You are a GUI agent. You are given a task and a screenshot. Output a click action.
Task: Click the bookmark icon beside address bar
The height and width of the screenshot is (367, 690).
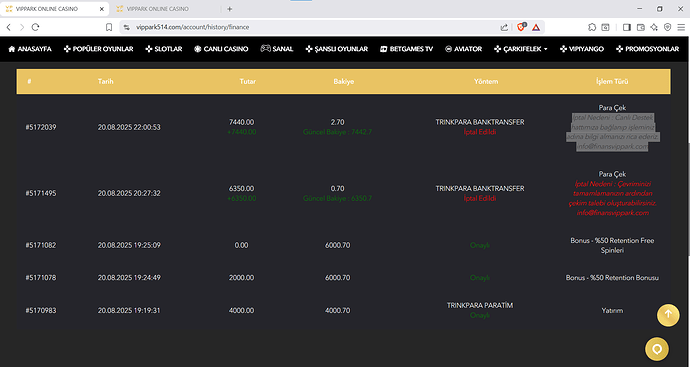(x=109, y=27)
